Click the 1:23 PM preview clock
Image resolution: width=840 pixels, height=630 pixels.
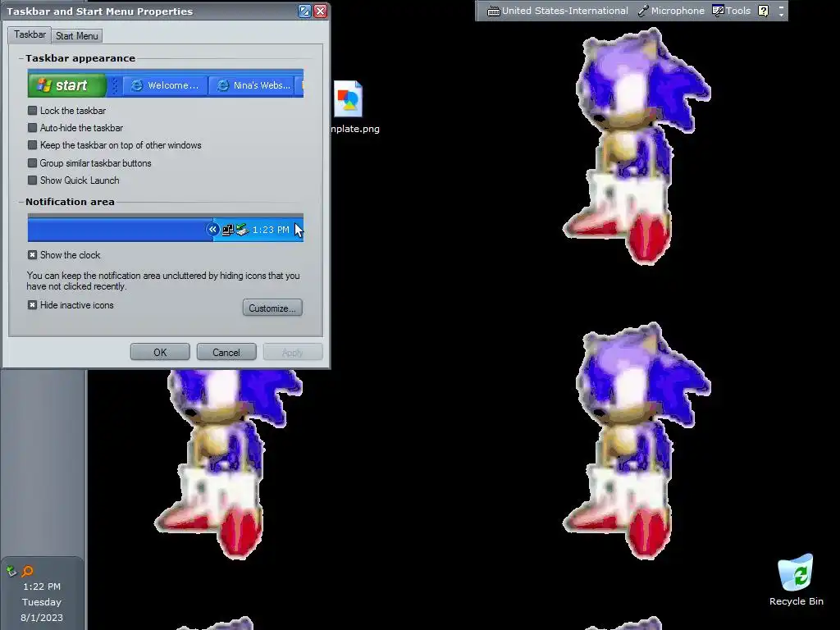pos(271,230)
